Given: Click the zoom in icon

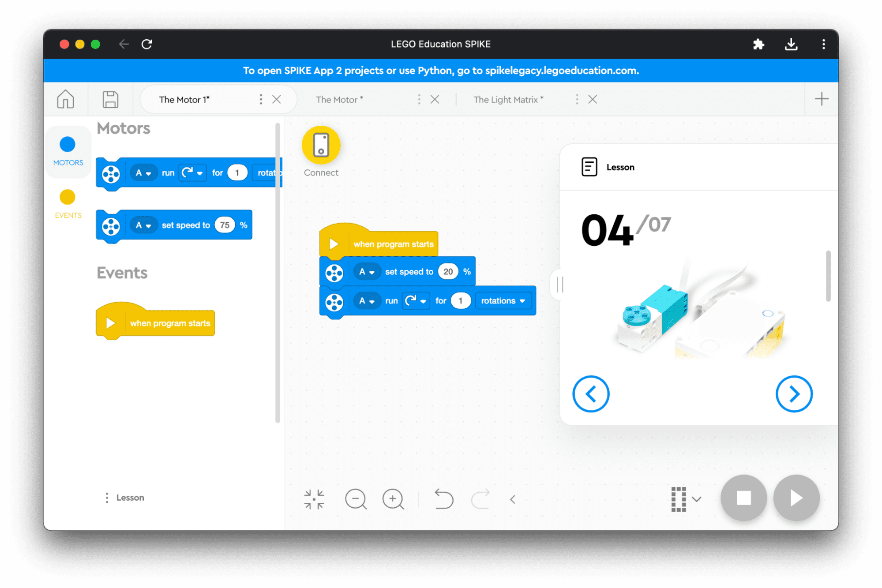Looking at the screenshot, I should (392, 499).
